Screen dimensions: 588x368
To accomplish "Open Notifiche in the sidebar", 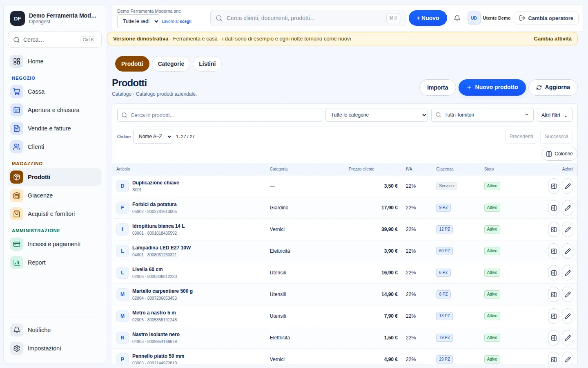I will coord(55,330).
